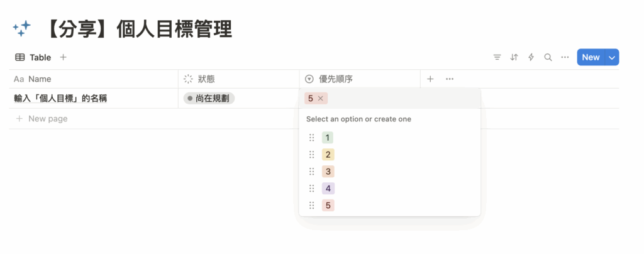Click the lightning bolt automations icon

[x=531, y=57]
